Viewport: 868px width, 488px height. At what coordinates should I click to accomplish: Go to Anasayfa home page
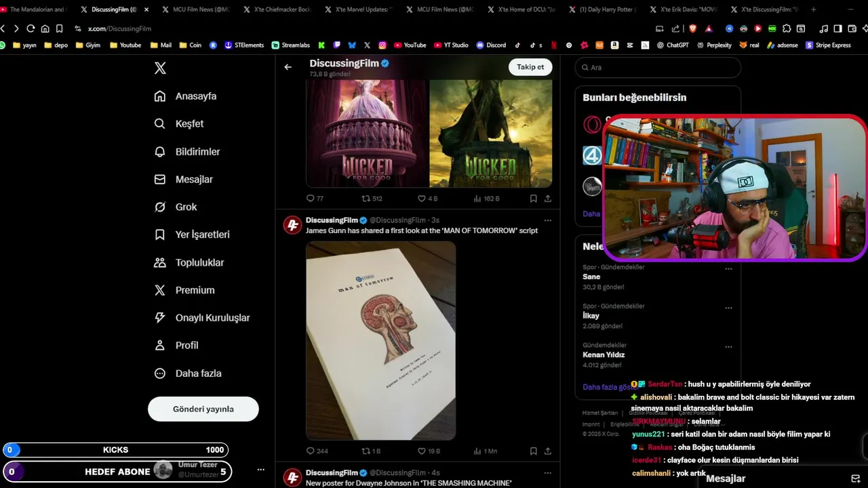coord(185,96)
